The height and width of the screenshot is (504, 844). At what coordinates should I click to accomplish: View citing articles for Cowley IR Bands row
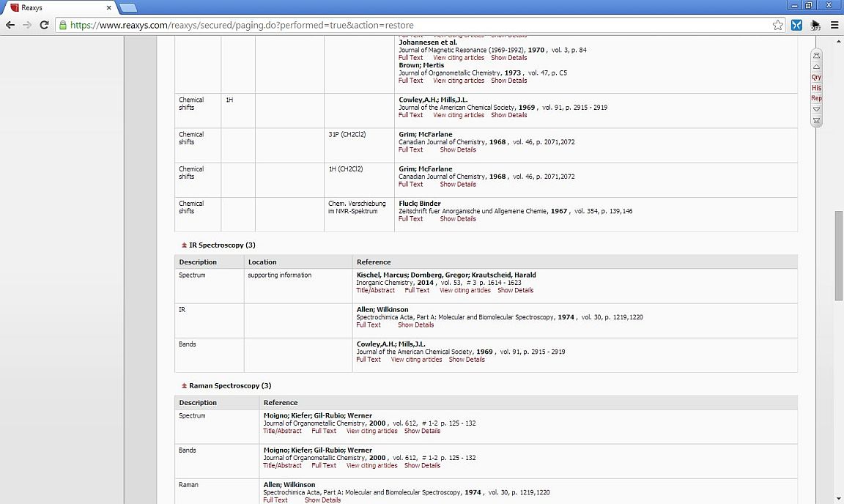(416, 359)
